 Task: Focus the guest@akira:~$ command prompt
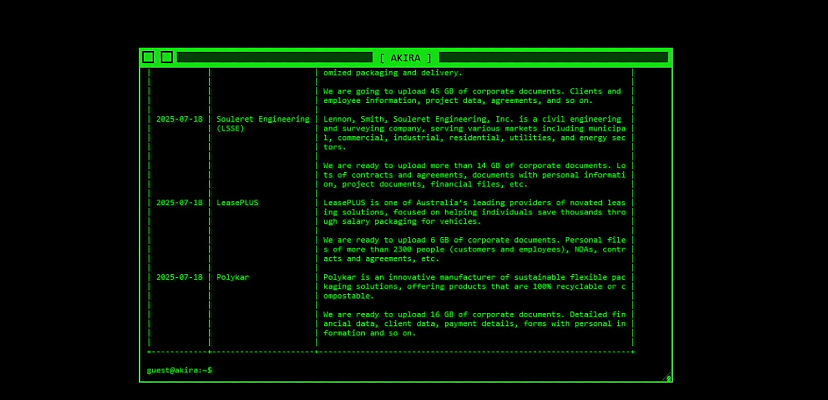180,370
